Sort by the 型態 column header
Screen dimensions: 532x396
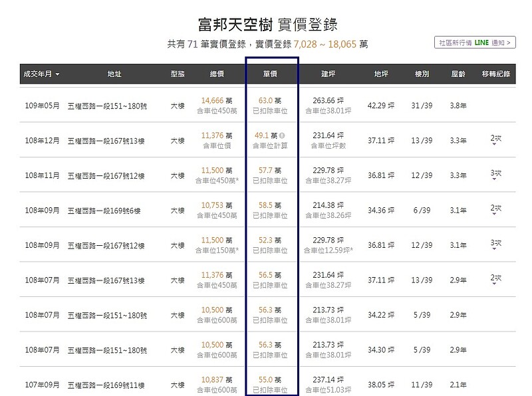[178, 74]
